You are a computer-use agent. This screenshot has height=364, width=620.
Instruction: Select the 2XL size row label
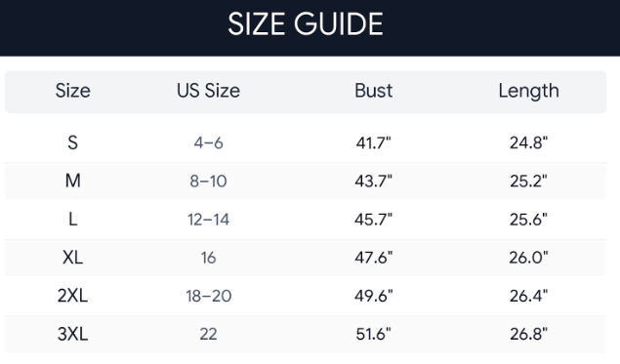coord(73,296)
